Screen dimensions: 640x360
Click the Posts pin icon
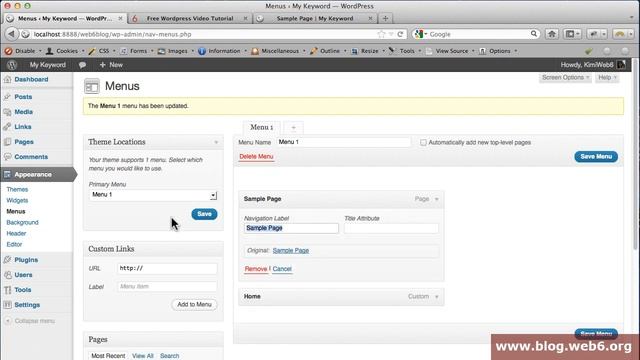click(7, 97)
